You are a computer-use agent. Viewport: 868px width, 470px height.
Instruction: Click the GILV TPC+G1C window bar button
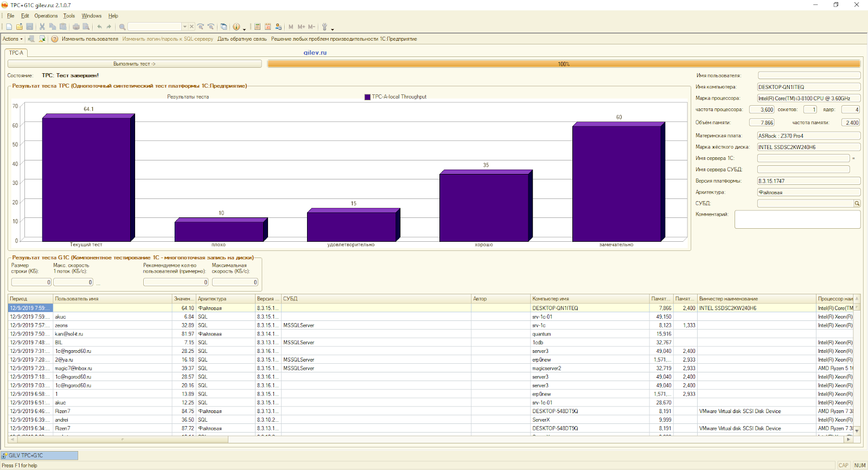(40, 455)
